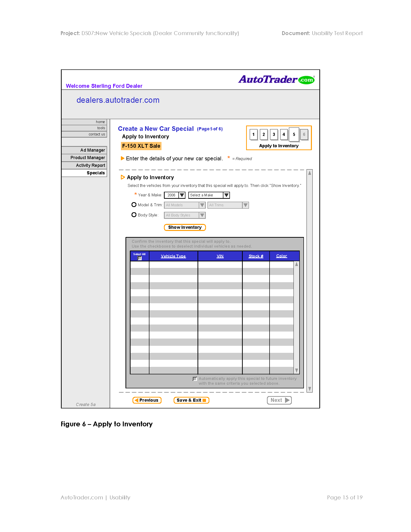Open the All Trims dropdown

[228, 205]
